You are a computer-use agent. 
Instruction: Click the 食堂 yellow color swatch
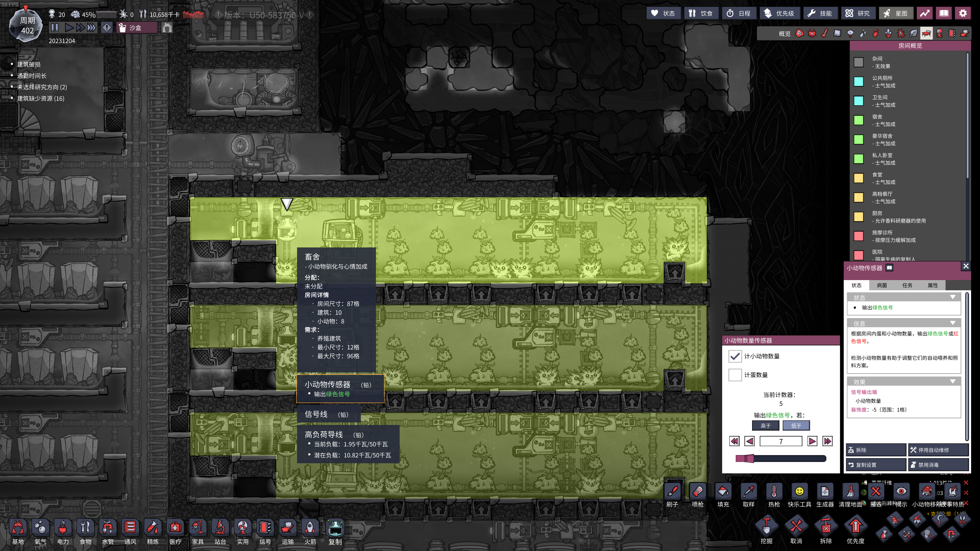[x=859, y=178]
